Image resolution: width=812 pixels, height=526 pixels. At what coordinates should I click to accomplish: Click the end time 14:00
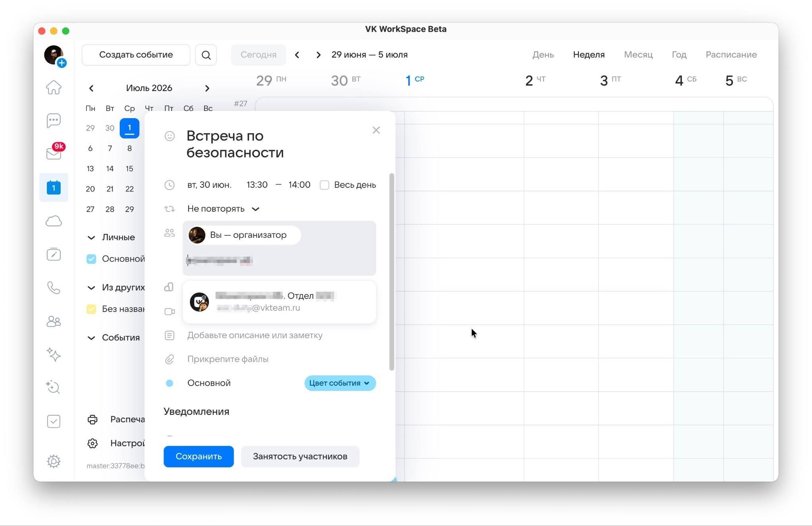(x=299, y=185)
